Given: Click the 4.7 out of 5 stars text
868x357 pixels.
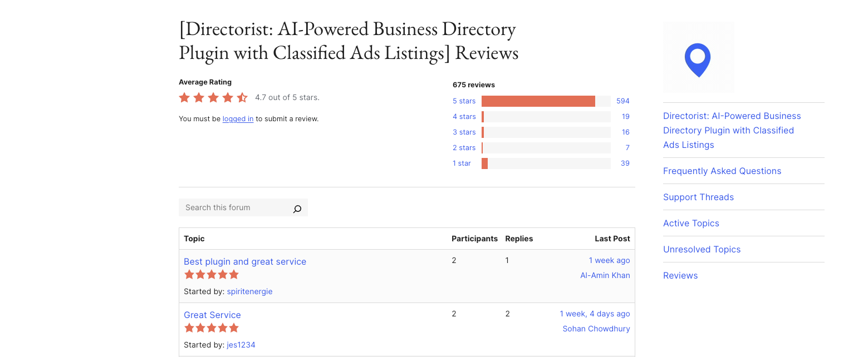Looking at the screenshot, I should [x=287, y=97].
